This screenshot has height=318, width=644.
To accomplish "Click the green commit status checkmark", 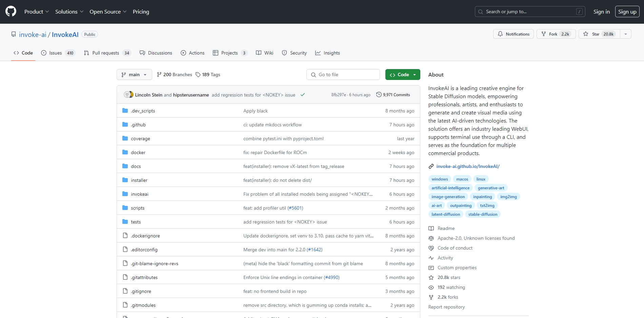I will [303, 95].
